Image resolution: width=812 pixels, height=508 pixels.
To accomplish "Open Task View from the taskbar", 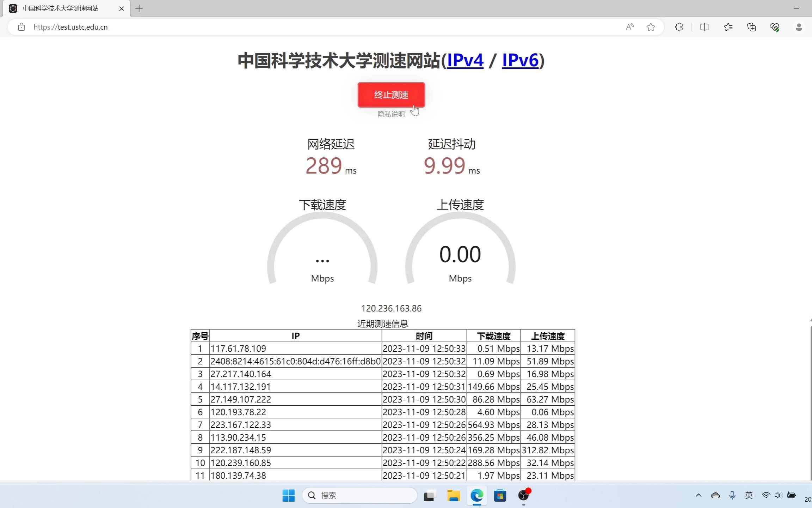I will (429, 496).
